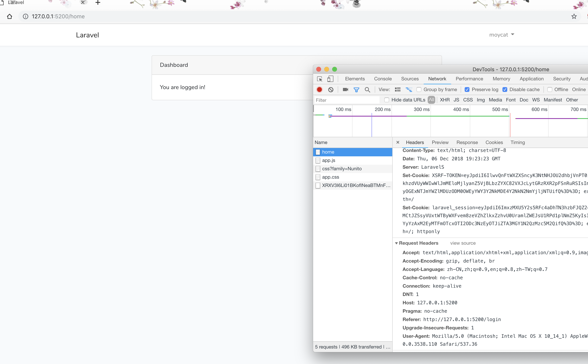Screen dimensions: 588x364
Task: Click the view source link
Action: (x=463, y=243)
